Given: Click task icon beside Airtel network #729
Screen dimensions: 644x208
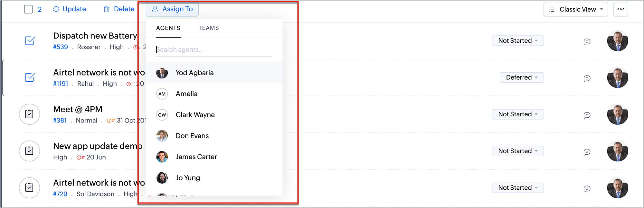Looking at the screenshot, I should point(29,187).
